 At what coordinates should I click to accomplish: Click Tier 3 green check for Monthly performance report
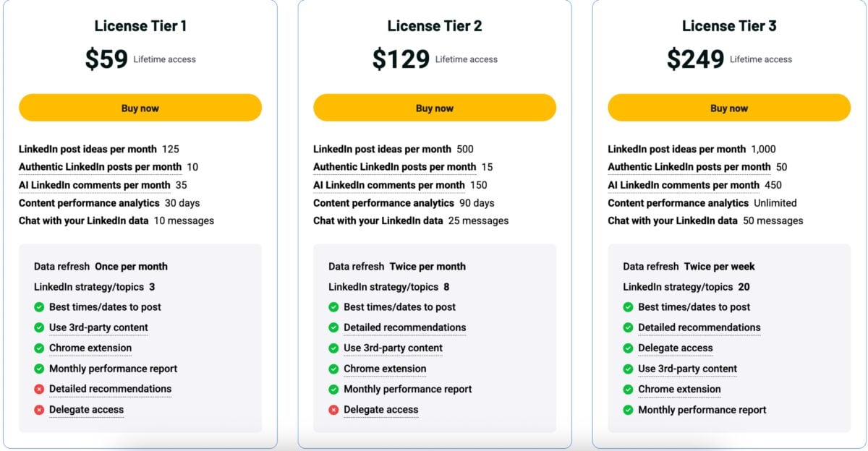[x=628, y=410]
